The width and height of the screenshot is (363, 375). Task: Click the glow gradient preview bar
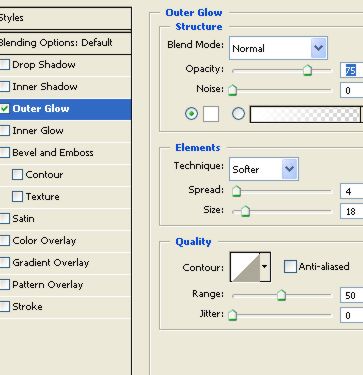pyautogui.click(x=305, y=114)
